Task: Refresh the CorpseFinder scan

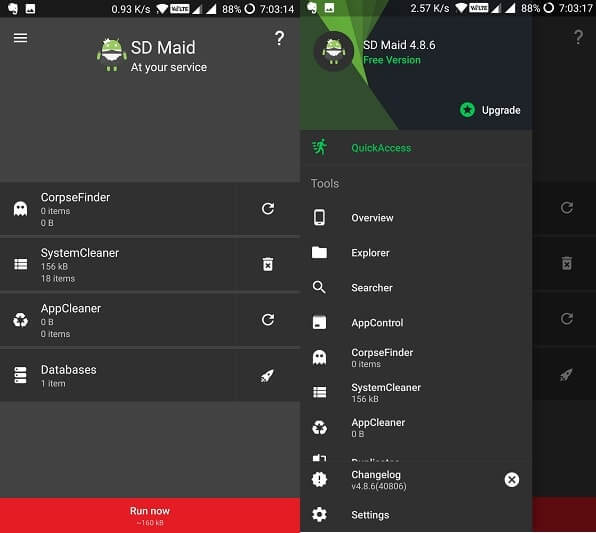Action: click(x=268, y=208)
